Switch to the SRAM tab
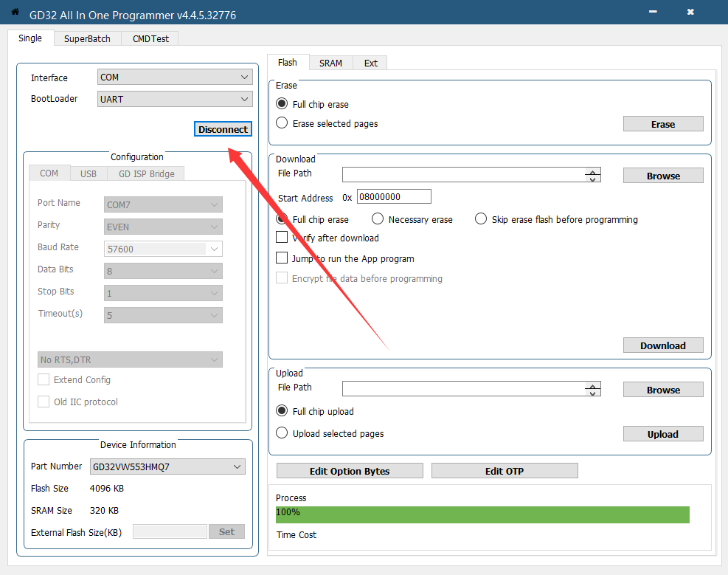The height and width of the screenshot is (575, 728). point(330,63)
